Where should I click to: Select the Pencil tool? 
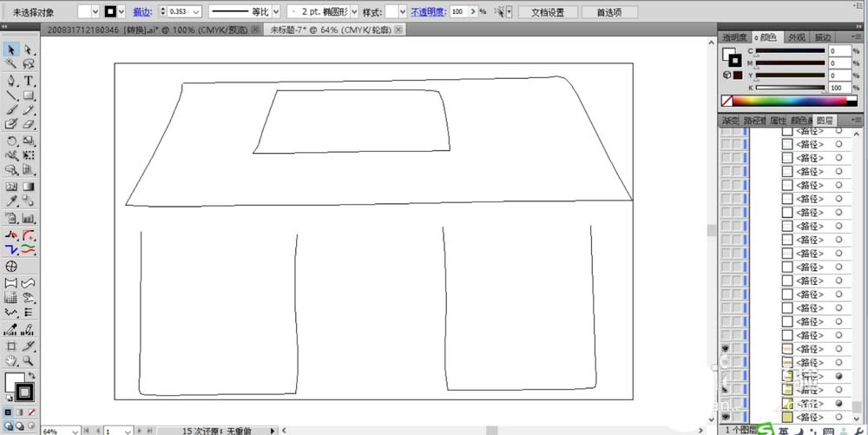(29, 110)
